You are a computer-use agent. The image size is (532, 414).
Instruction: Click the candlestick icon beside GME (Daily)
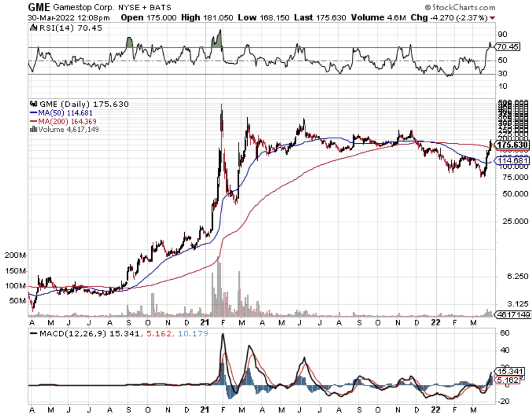coord(34,104)
